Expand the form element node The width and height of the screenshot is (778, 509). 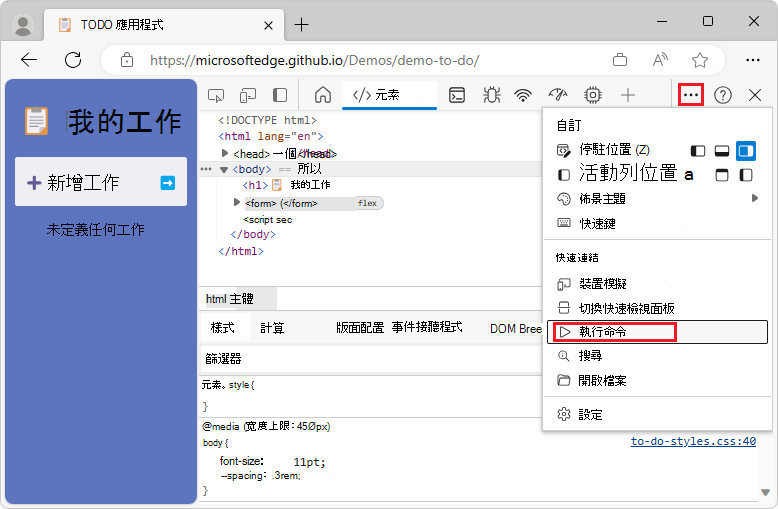pos(237,202)
